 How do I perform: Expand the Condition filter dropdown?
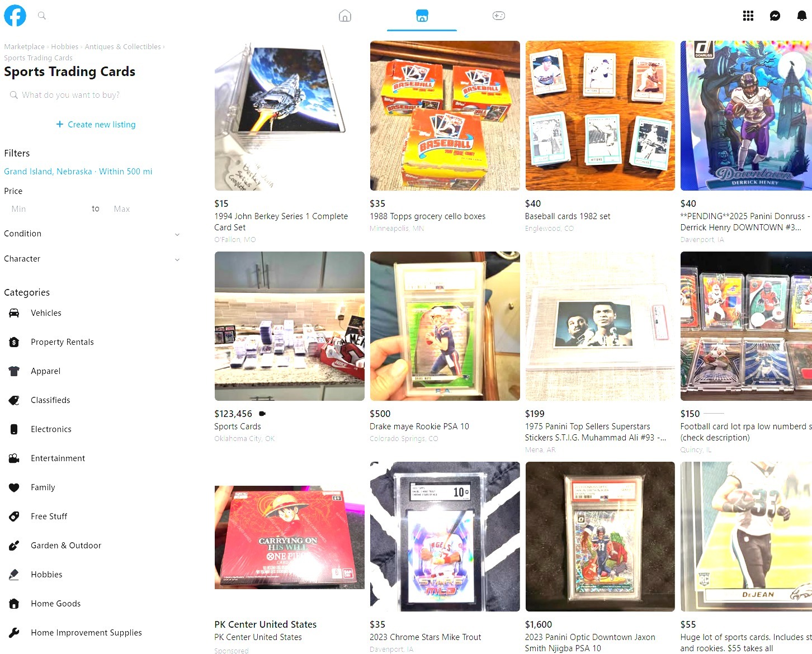(x=92, y=234)
